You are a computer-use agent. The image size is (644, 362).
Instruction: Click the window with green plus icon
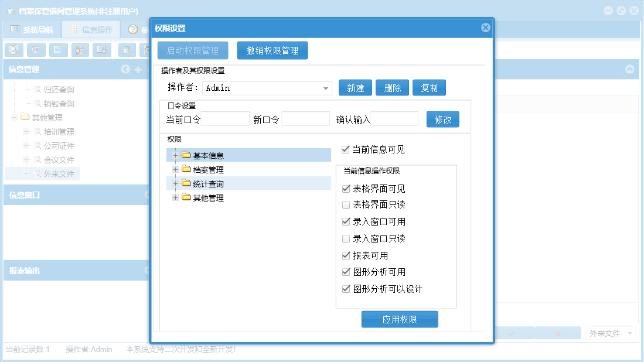(127, 50)
